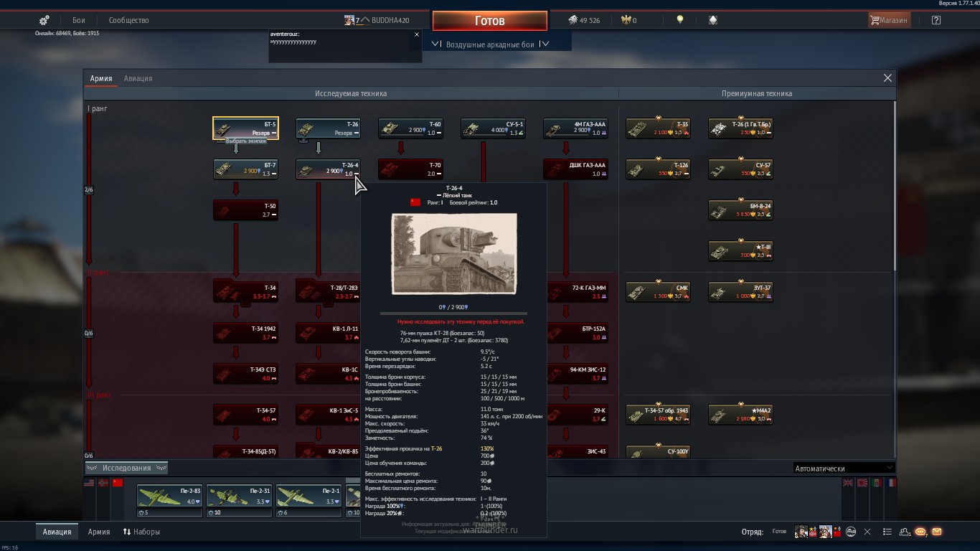
Task: Expand the left game mode chevron
Action: click(436, 44)
